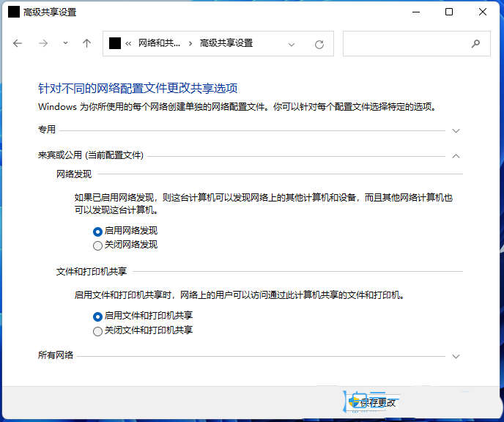
Task: Click the search magnifier icon
Action: point(476,43)
